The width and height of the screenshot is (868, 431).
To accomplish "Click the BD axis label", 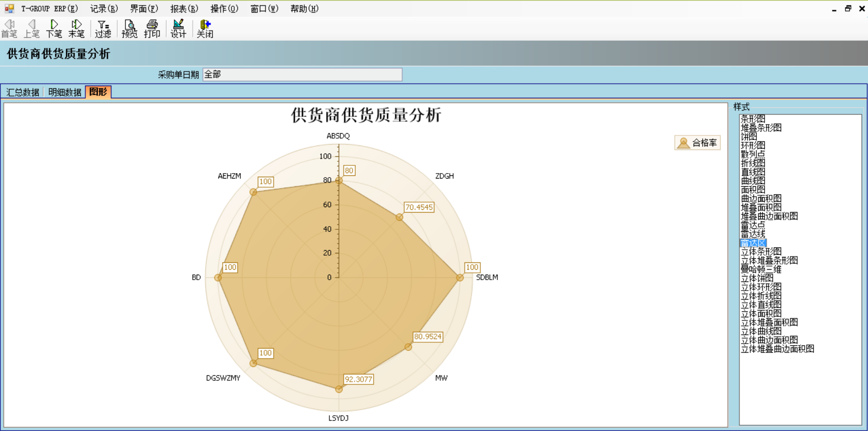I will pos(196,277).
